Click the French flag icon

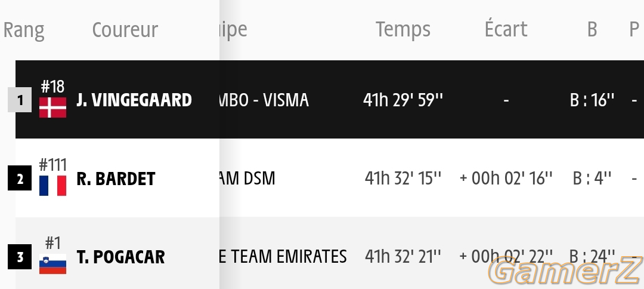click(52, 186)
